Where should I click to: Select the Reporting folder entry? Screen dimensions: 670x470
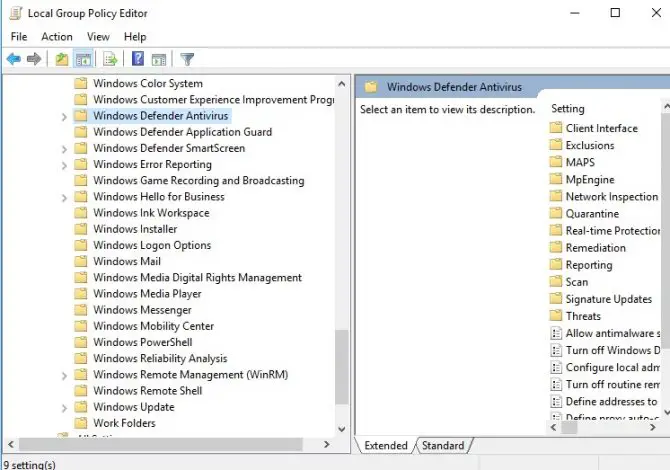pos(589,265)
